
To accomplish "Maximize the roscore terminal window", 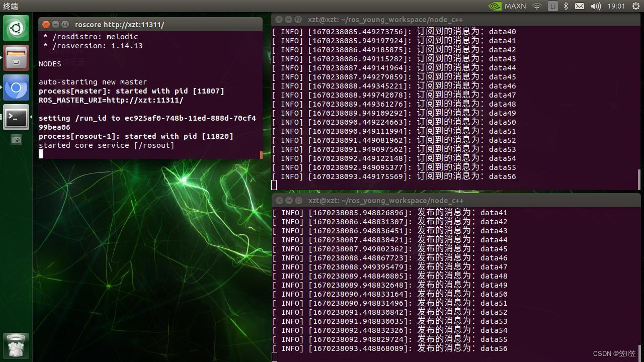I will (x=65, y=24).
